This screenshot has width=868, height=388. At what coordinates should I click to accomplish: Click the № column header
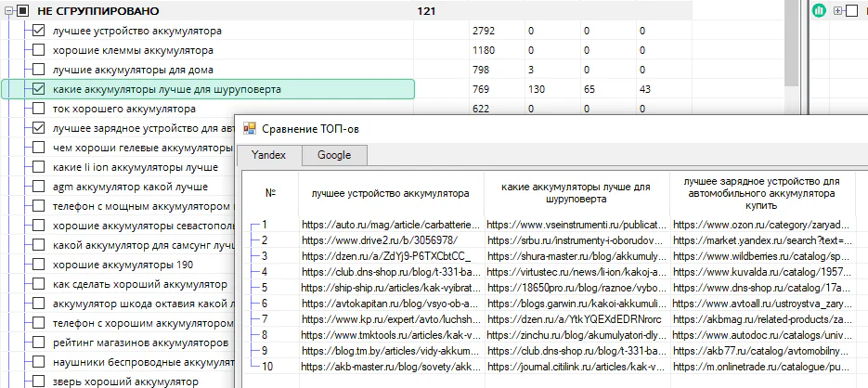271,194
